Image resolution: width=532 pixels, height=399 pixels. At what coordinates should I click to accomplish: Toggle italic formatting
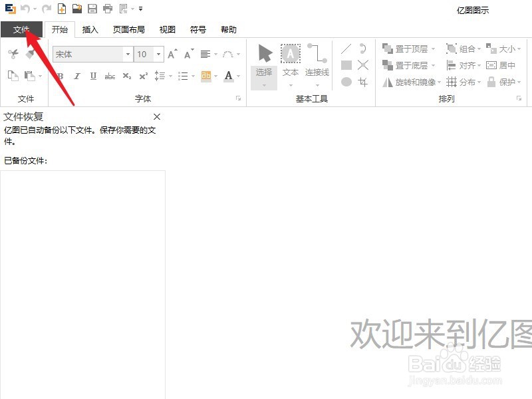76,76
